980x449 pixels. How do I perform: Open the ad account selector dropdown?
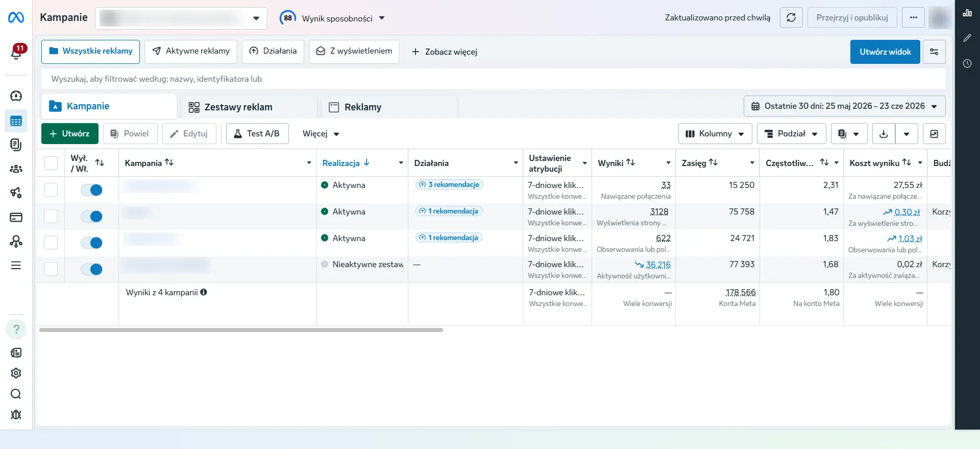[181, 18]
